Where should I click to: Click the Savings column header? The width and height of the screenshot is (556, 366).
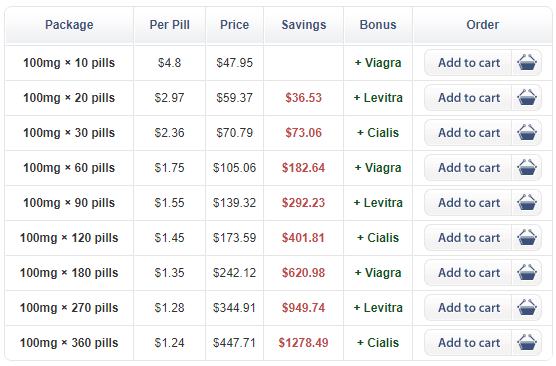tap(304, 25)
